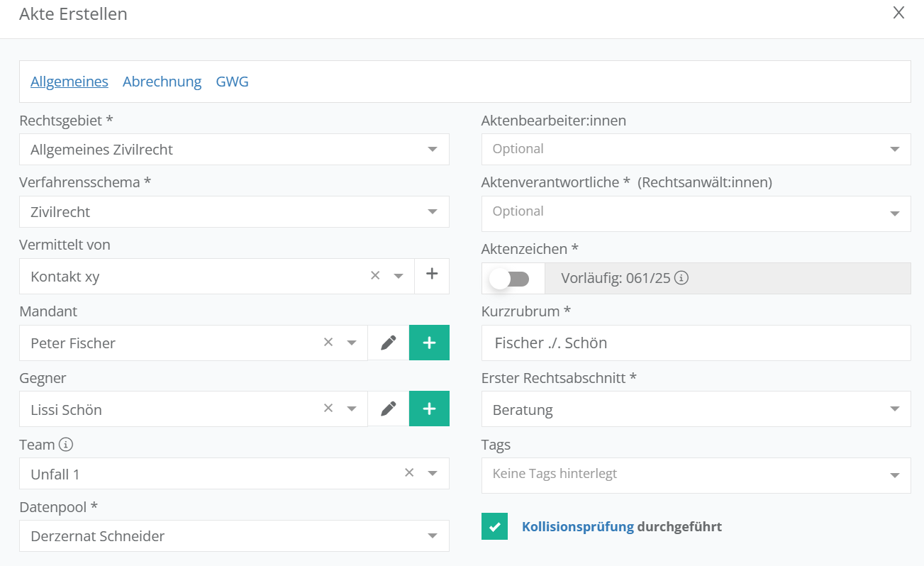Image resolution: width=924 pixels, height=566 pixels.
Task: Clear the Unfall 1 team selection
Action: [x=409, y=473]
